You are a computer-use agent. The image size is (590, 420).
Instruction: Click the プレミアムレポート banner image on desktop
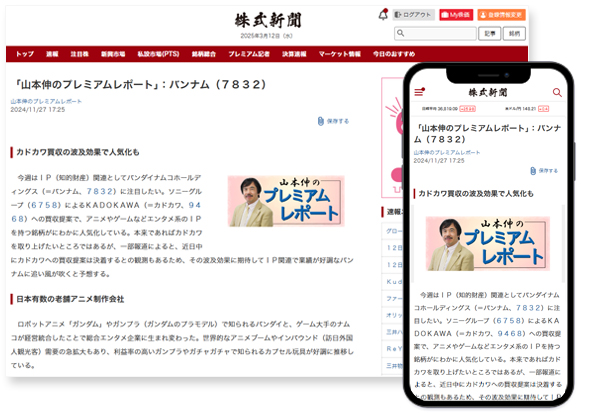click(286, 201)
